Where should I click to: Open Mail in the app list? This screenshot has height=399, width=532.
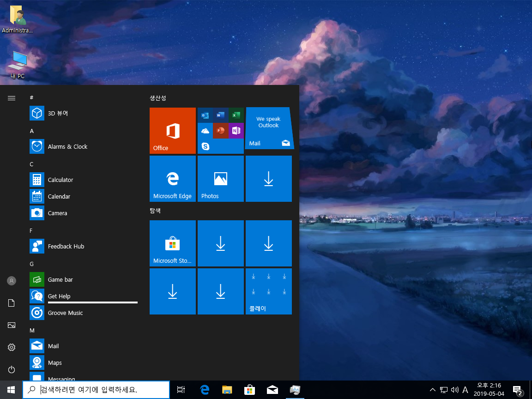coord(84,346)
